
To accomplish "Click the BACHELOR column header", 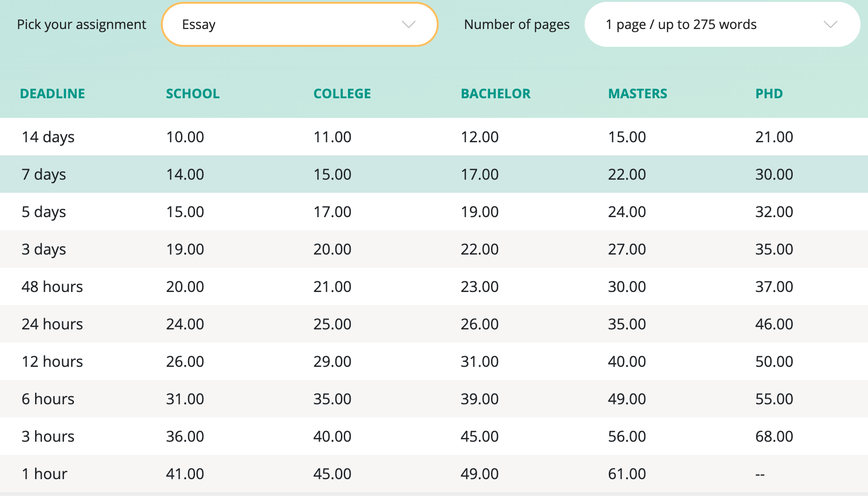I will tap(496, 94).
